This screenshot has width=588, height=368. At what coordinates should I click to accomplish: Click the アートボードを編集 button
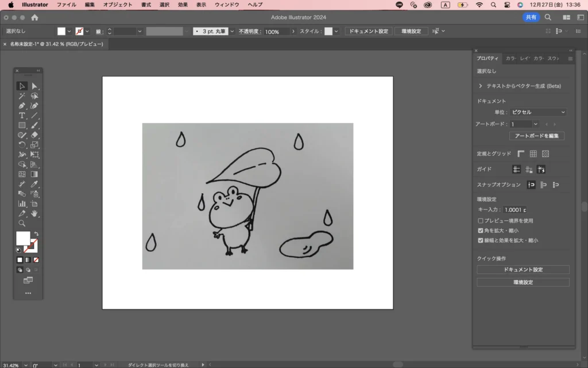(536, 136)
